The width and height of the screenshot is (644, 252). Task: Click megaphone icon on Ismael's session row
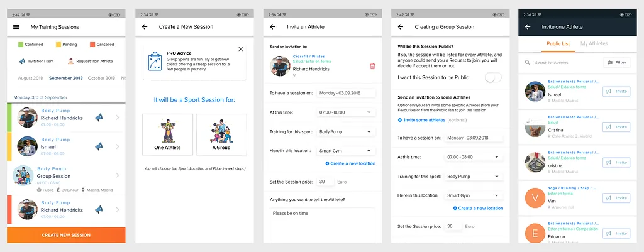click(x=99, y=146)
